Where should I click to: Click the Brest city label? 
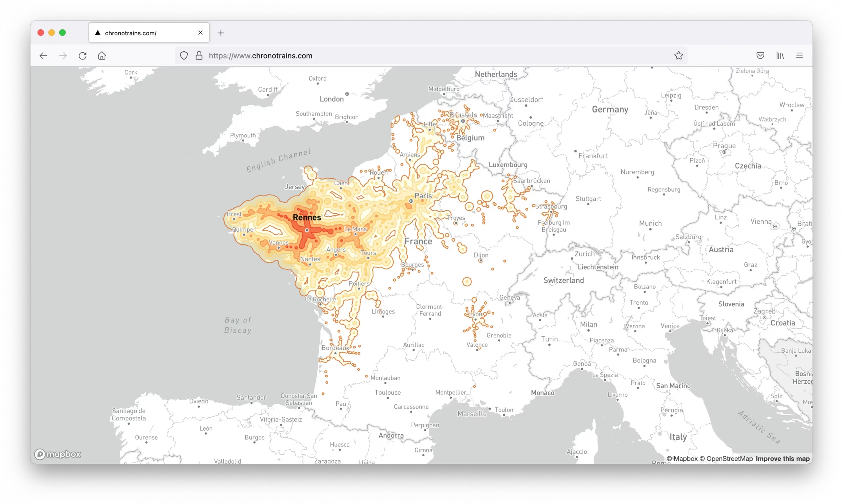click(234, 214)
